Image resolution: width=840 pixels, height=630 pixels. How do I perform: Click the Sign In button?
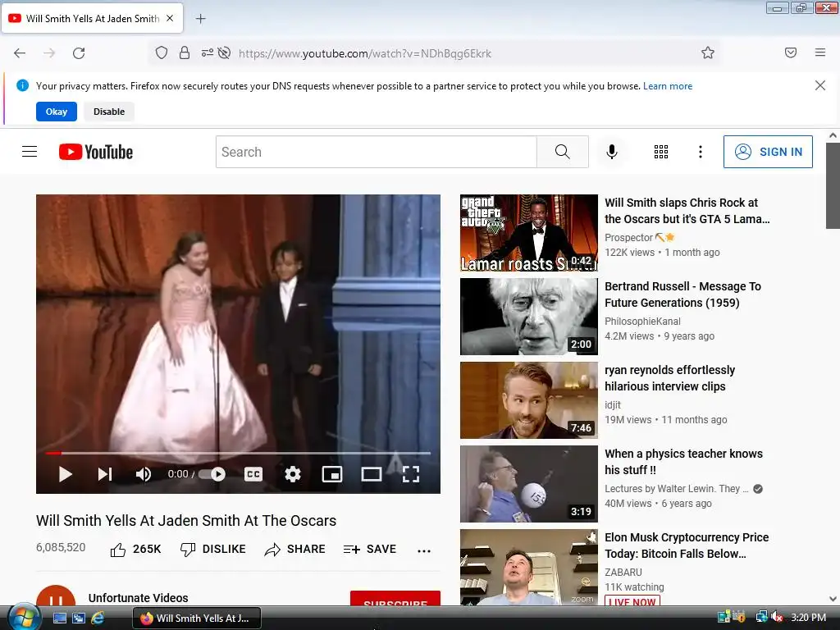(x=768, y=152)
